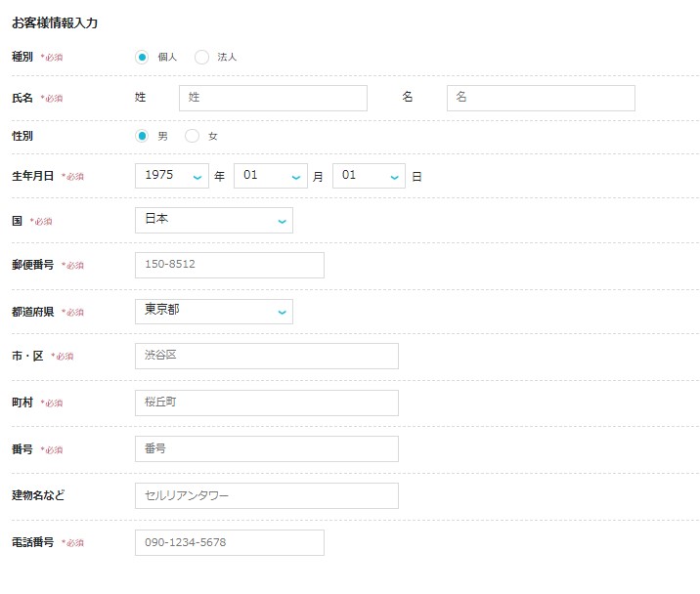This screenshot has height=594, width=700.
Task: Open the birth day dropdown
Action: 369,176
